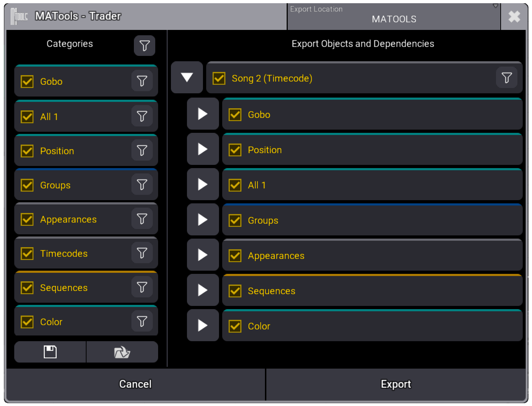Uncheck All 1 under Song 2 dependencies
Screen dimensions: 532x406
coord(235,185)
